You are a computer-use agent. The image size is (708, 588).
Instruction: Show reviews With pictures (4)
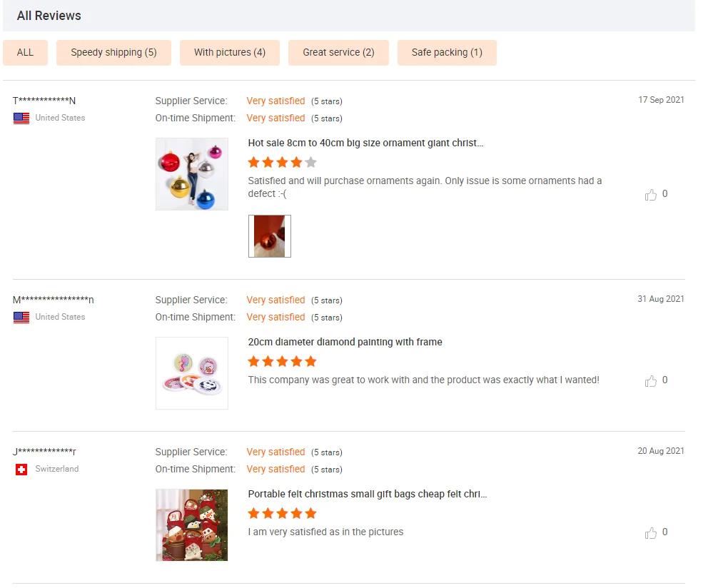click(230, 53)
